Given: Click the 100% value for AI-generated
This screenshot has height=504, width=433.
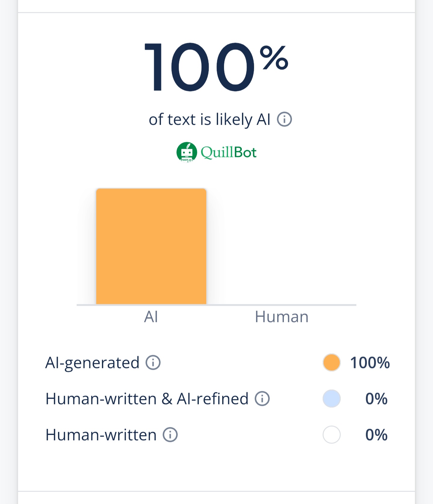Looking at the screenshot, I should pyautogui.click(x=370, y=362).
